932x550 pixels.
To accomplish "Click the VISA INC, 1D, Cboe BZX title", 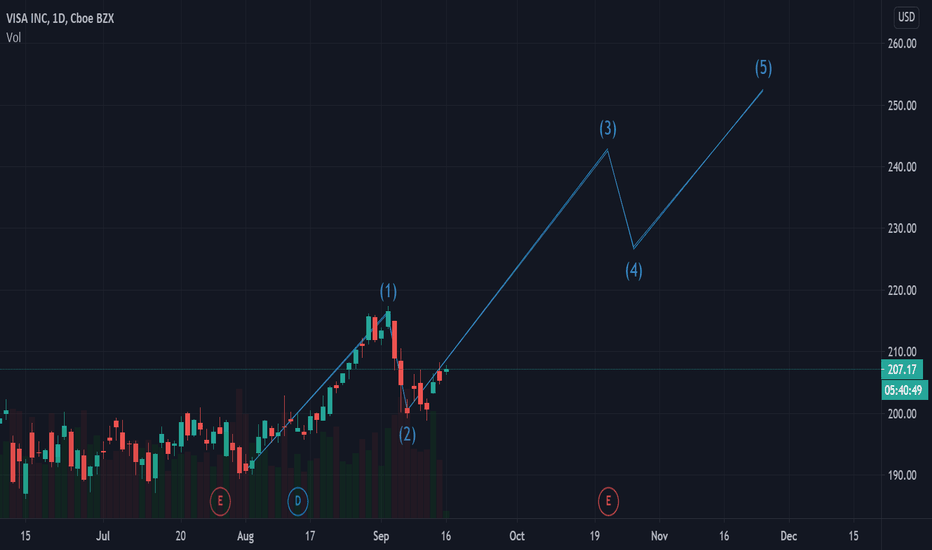I will point(60,18).
